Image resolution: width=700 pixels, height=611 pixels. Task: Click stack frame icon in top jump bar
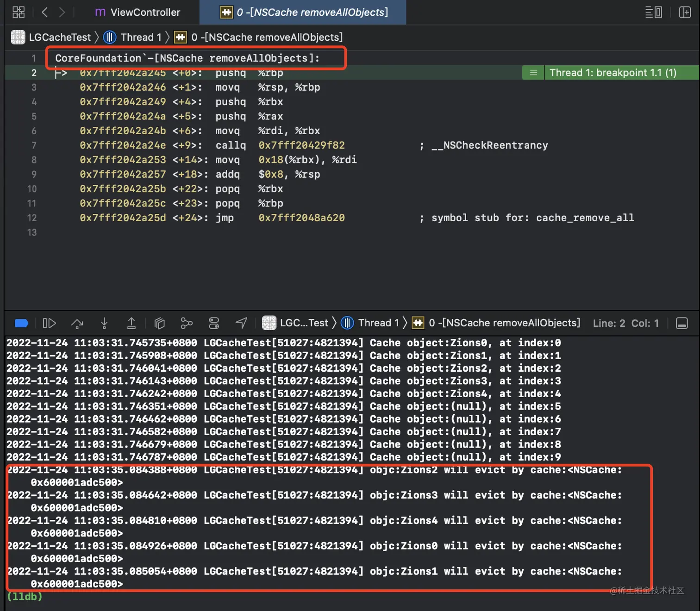(x=180, y=37)
